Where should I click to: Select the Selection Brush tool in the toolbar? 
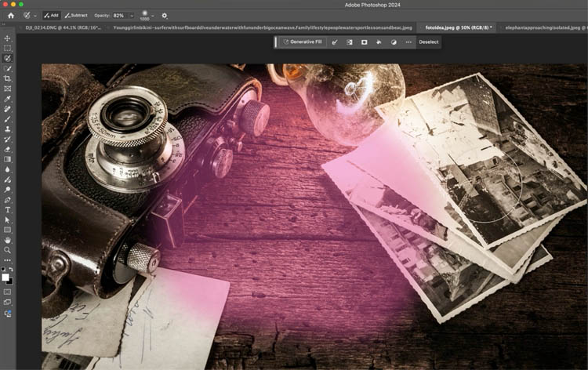click(7, 59)
